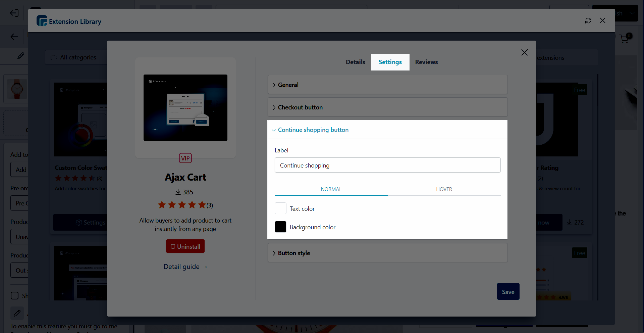Viewport: 644px width, 333px height.
Task: Toggle the checkbox at the bottom left panel
Action: click(x=15, y=296)
